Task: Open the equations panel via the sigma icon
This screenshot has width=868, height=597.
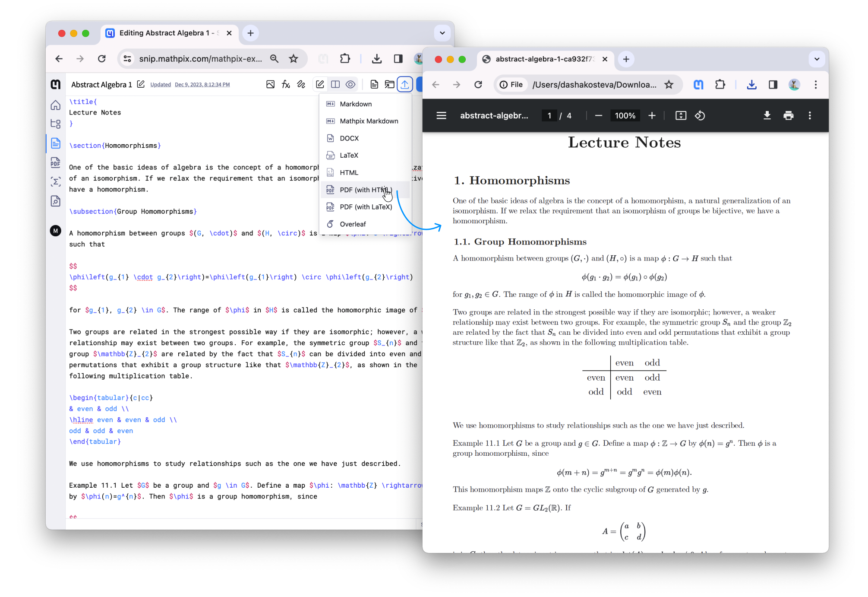Action: [55, 182]
